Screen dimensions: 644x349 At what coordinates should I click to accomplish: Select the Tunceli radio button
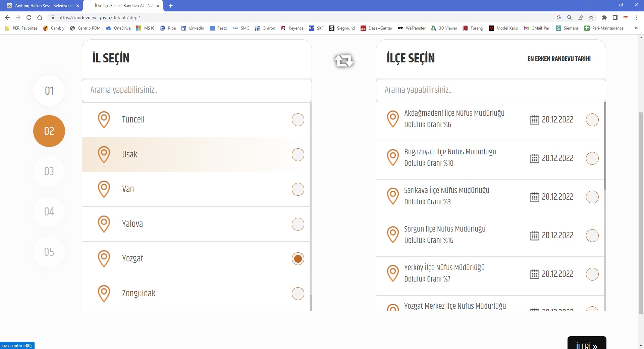pyautogui.click(x=298, y=120)
